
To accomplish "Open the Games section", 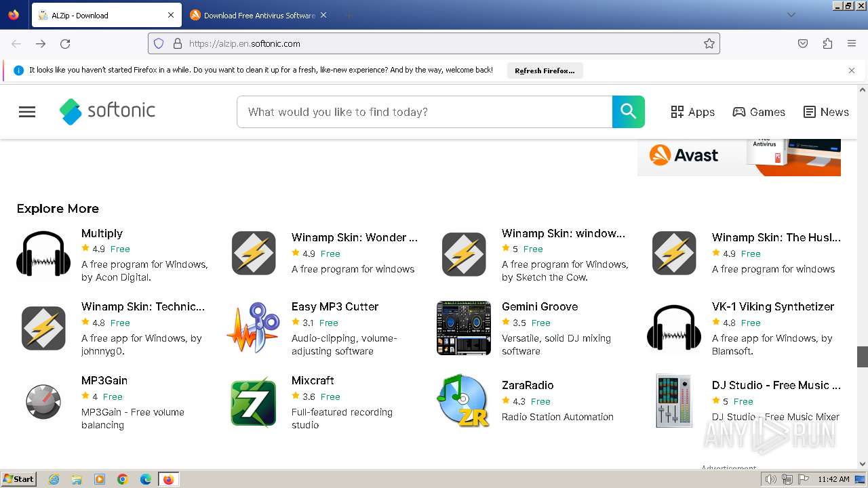I will click(759, 112).
